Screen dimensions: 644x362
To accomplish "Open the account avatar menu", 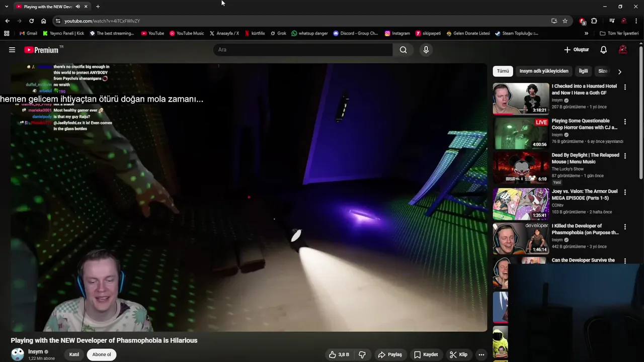I will point(623,50).
